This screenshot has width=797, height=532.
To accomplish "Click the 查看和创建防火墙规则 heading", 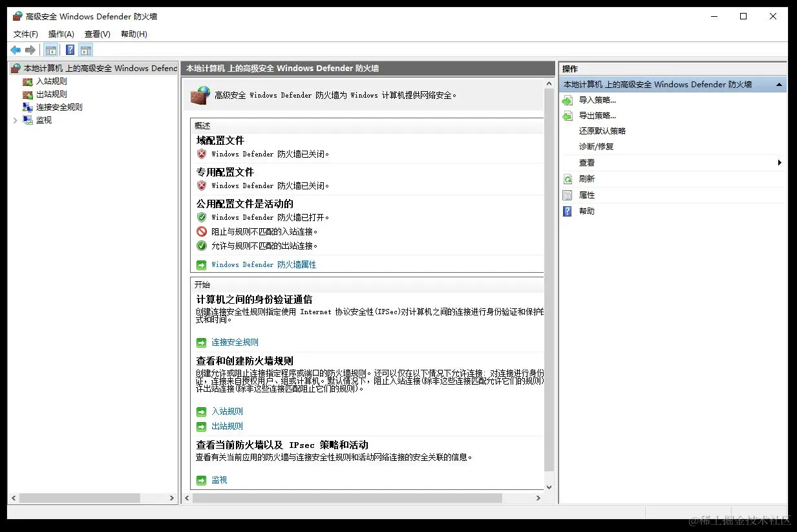I will [245, 361].
